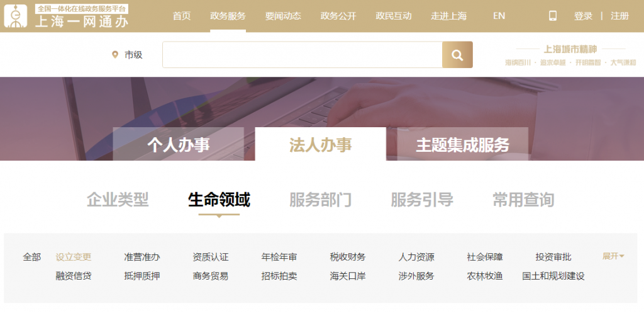
Task: Switch site language via EN
Action: coord(499,16)
